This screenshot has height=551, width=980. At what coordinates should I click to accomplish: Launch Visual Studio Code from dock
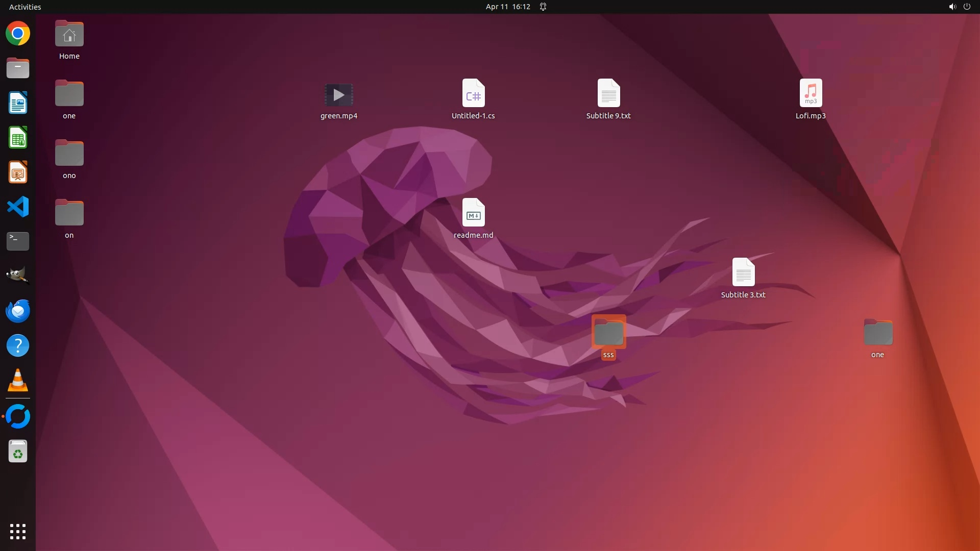coord(18,207)
